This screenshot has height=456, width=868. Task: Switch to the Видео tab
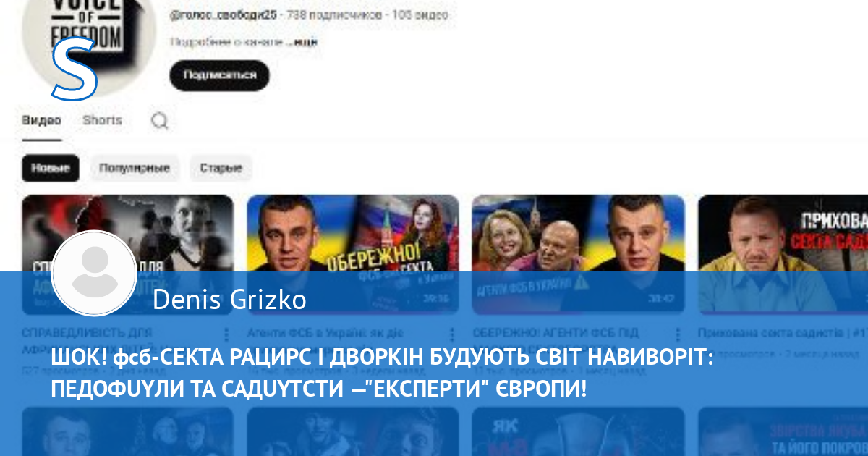tap(41, 121)
